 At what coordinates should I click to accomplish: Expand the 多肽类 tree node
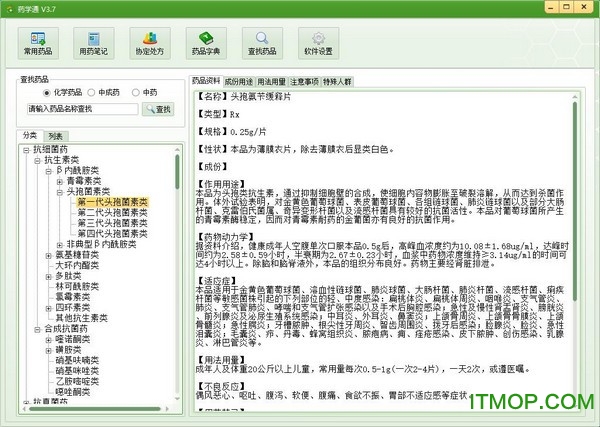click(x=48, y=277)
